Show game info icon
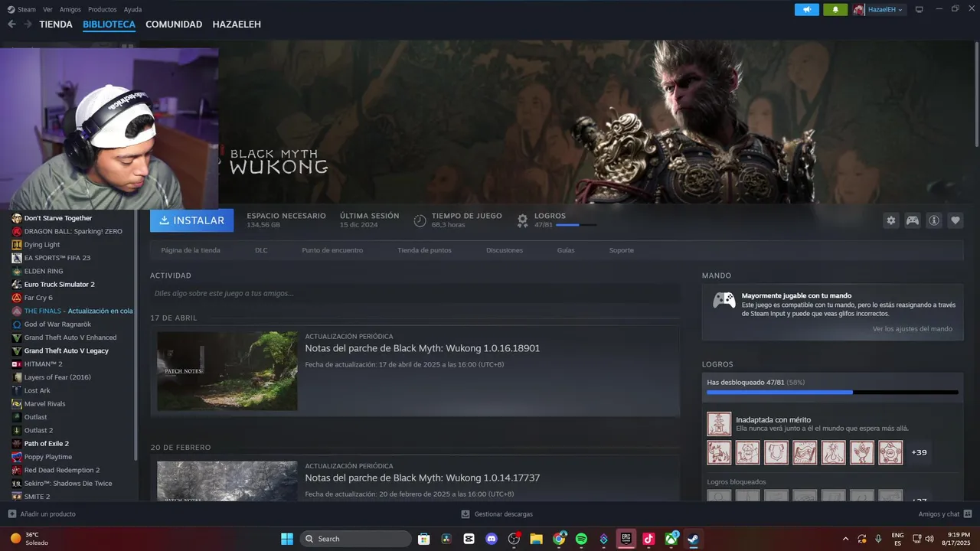 934,220
